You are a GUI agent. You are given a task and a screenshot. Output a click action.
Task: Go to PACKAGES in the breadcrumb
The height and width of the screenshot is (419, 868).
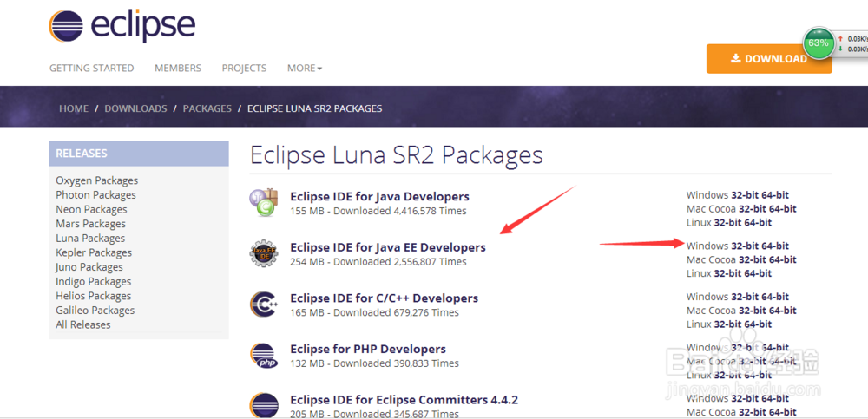207,108
